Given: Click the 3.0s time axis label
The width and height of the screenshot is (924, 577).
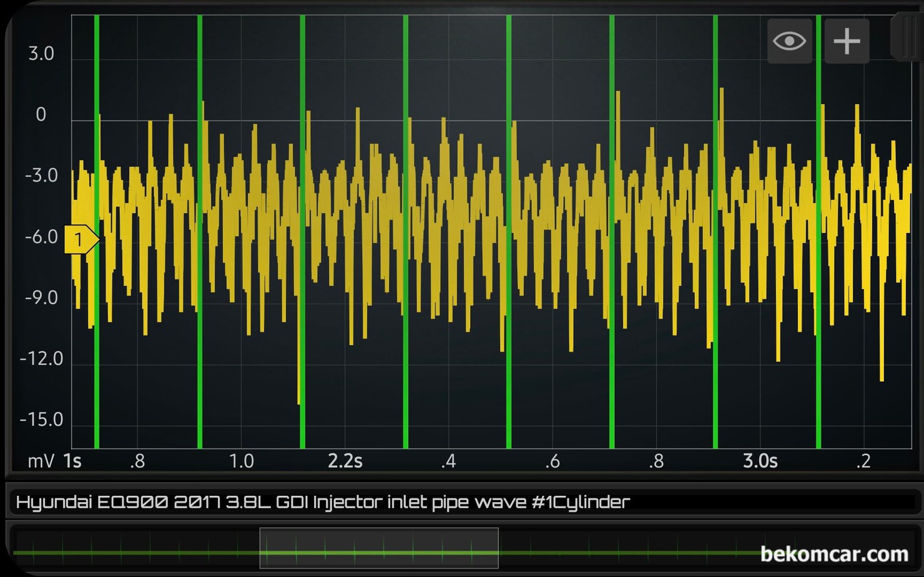Looking at the screenshot, I should [759, 461].
